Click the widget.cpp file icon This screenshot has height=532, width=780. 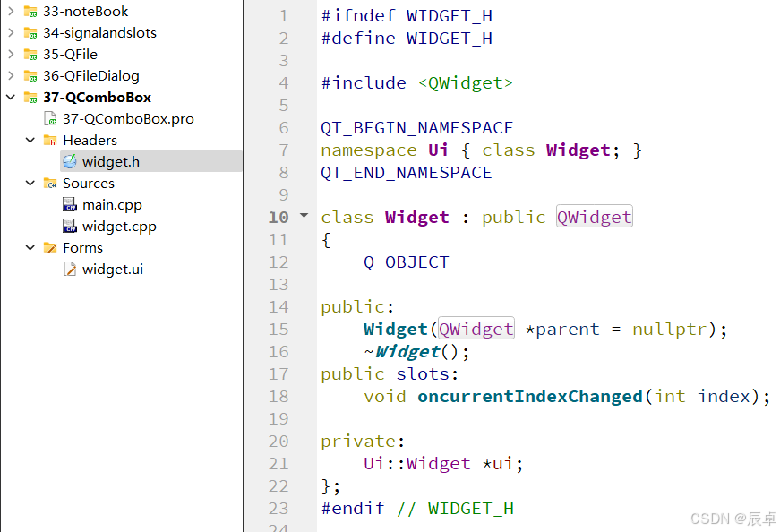tap(70, 226)
